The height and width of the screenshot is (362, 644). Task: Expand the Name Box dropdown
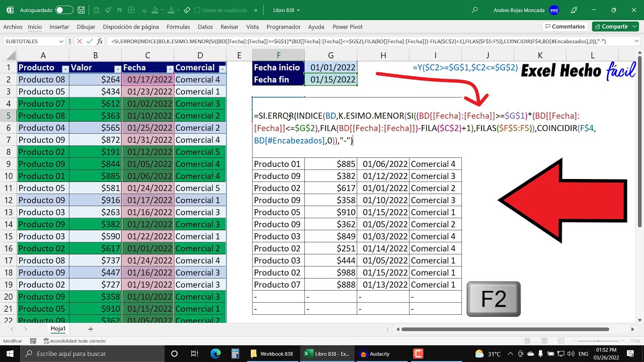[x=61, y=41]
